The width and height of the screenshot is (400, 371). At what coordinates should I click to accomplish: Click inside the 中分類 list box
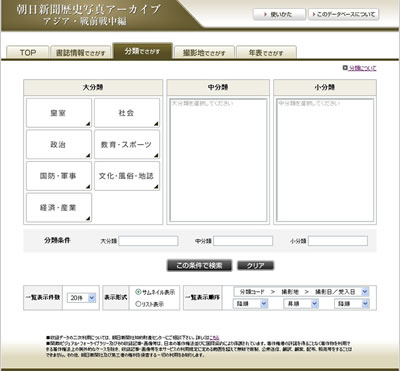tap(218, 160)
